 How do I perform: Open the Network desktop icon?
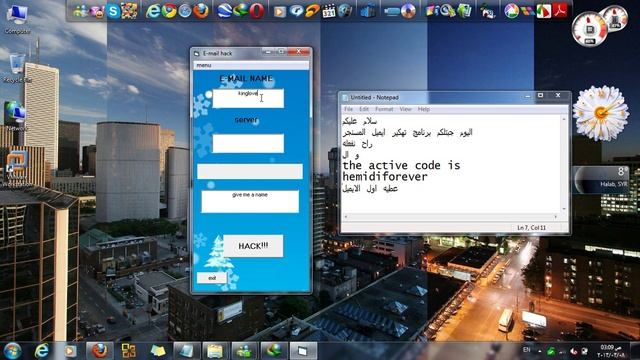click(x=16, y=116)
